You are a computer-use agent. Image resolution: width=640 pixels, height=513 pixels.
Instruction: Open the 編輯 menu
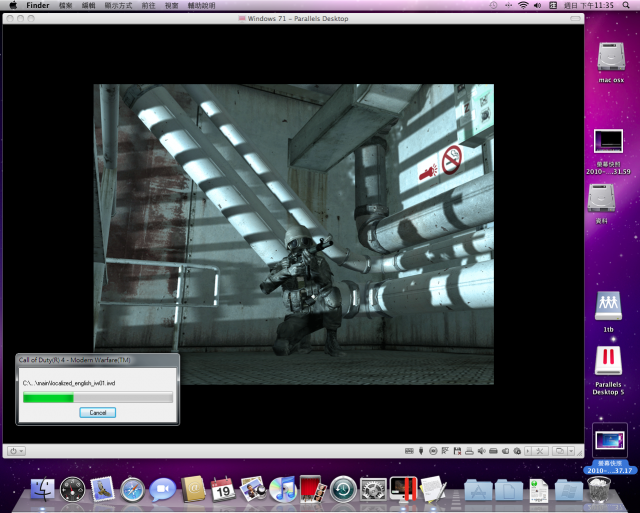(x=89, y=5)
